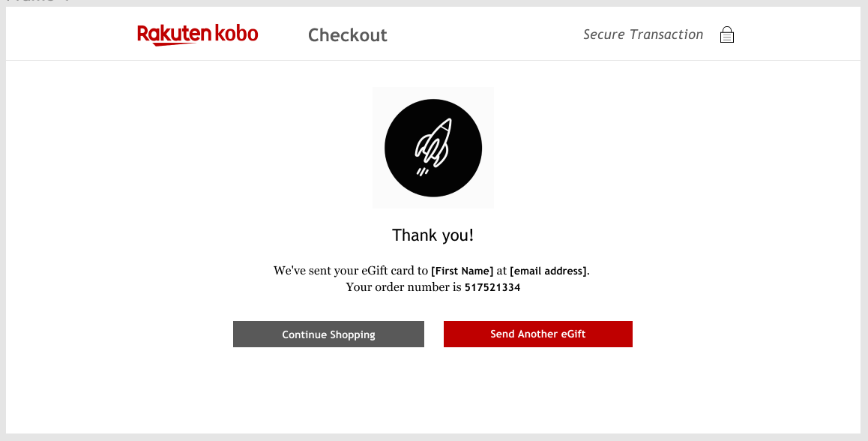
Task: Select the [email address] placeholder text
Action: (x=549, y=271)
